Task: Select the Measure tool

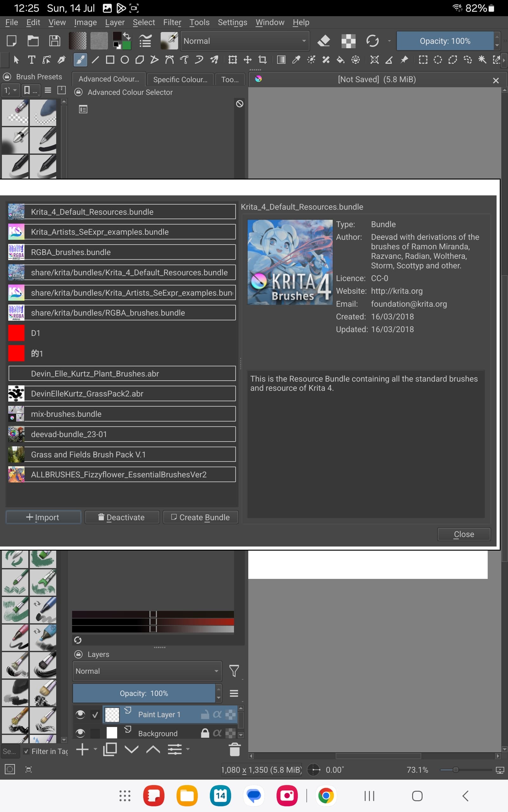Action: tap(389, 60)
